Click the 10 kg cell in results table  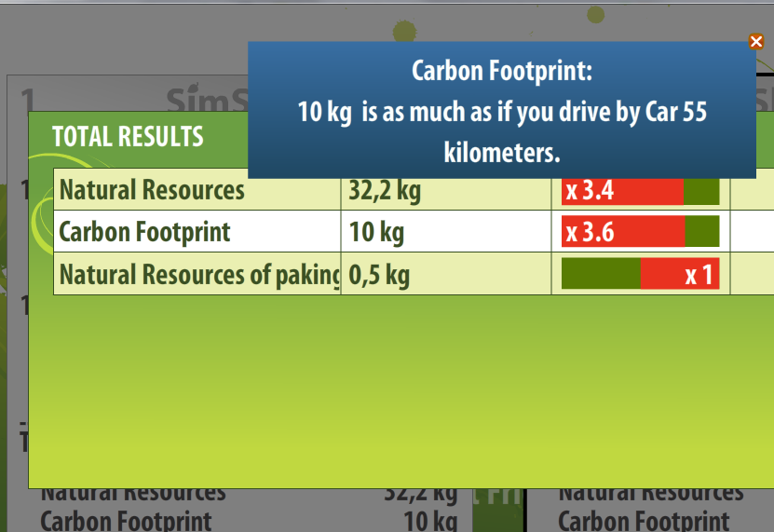376,232
